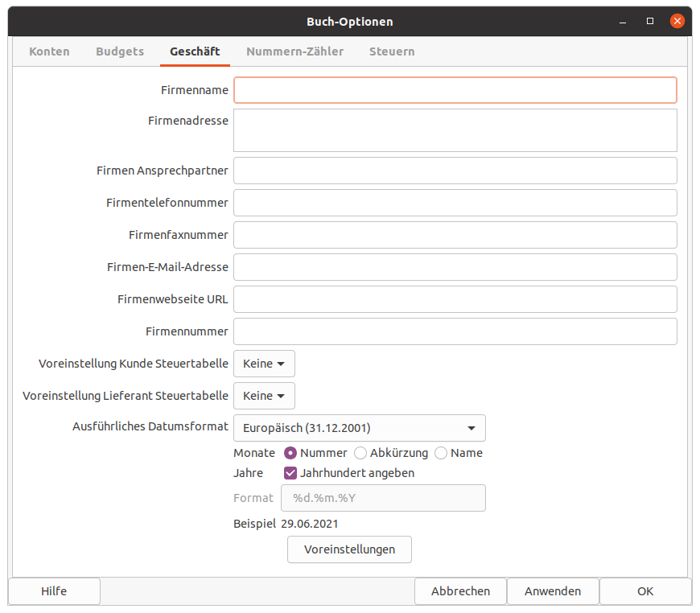Image resolution: width=700 pixels, height=613 pixels.
Task: Focus the Firmenadresse text area
Action: coord(455,130)
